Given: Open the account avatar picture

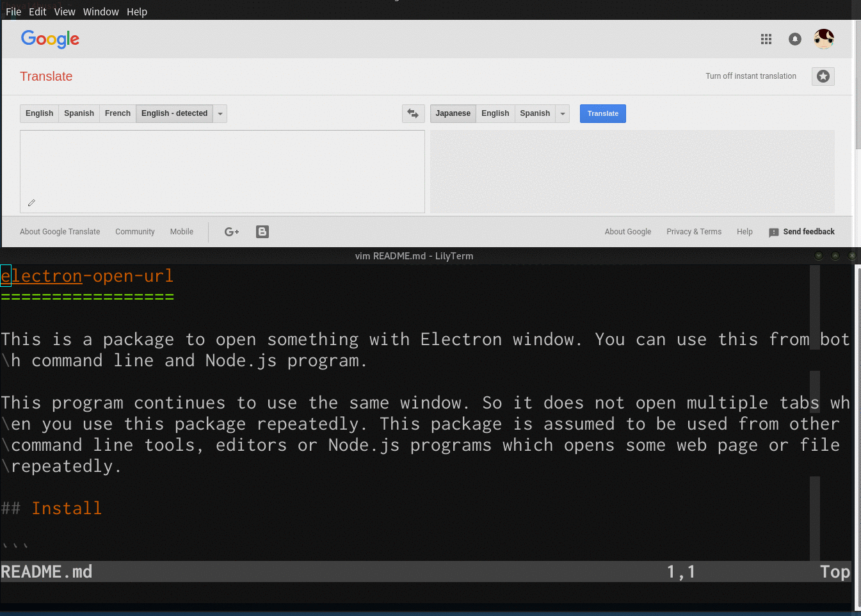Looking at the screenshot, I should coord(824,39).
